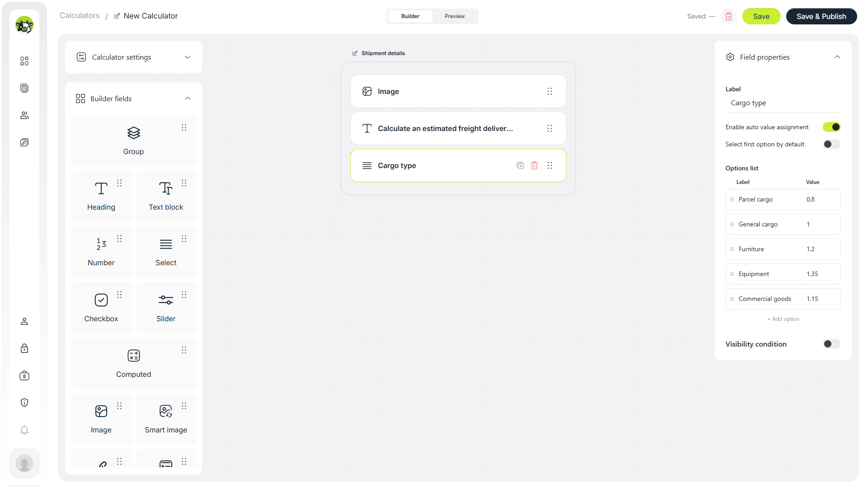The image size is (868, 488).
Task: Open the billing bag sidebar icon
Action: click(24, 375)
